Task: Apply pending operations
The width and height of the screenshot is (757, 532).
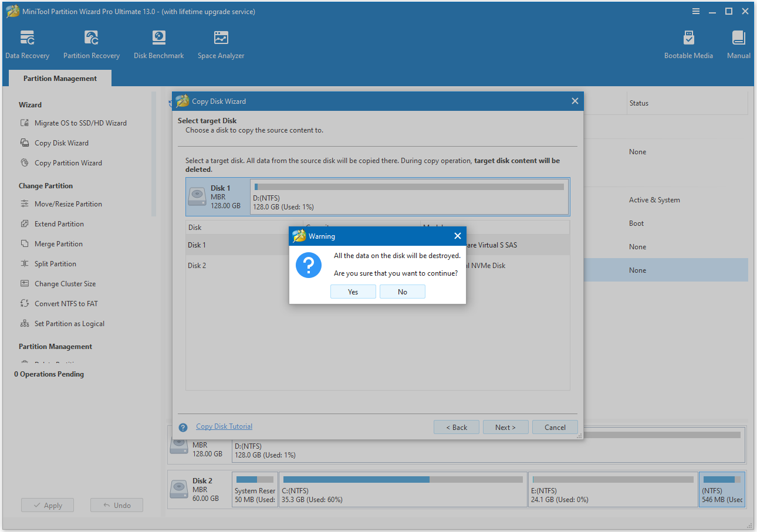Action: click(47, 505)
